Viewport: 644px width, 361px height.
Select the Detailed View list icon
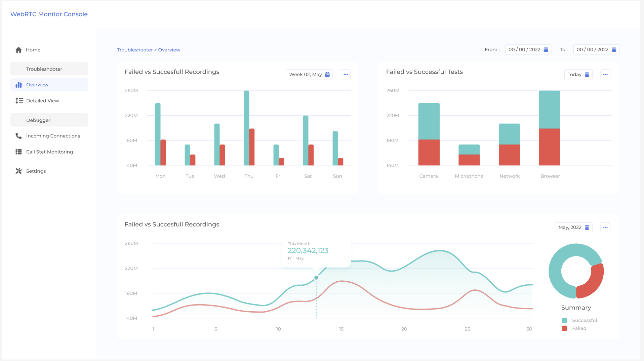tap(19, 101)
